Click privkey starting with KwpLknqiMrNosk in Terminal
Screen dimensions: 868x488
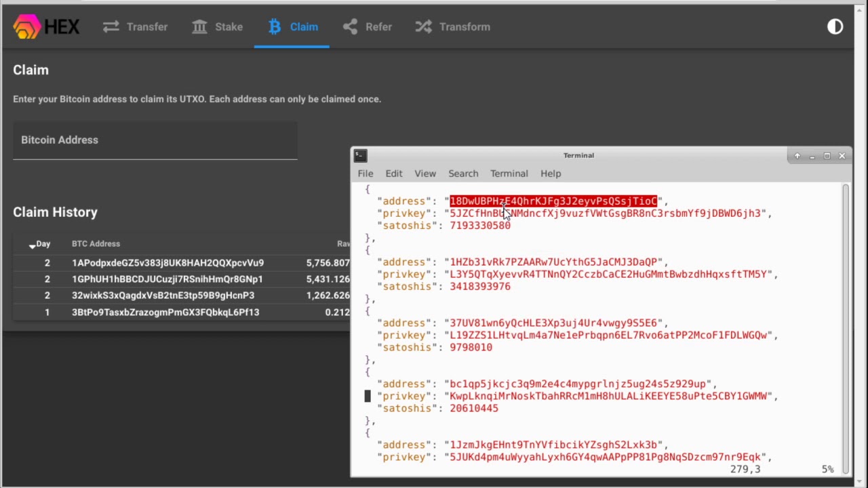[x=608, y=396]
